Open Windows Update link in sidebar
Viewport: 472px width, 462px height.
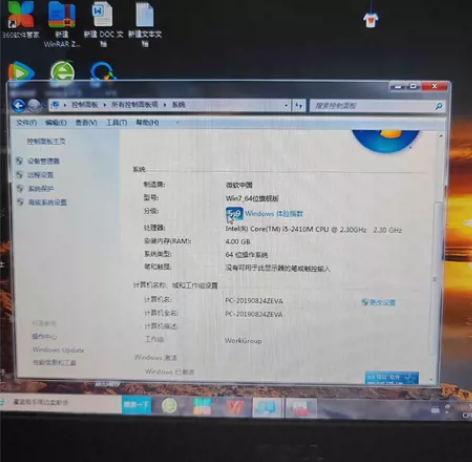(x=58, y=350)
